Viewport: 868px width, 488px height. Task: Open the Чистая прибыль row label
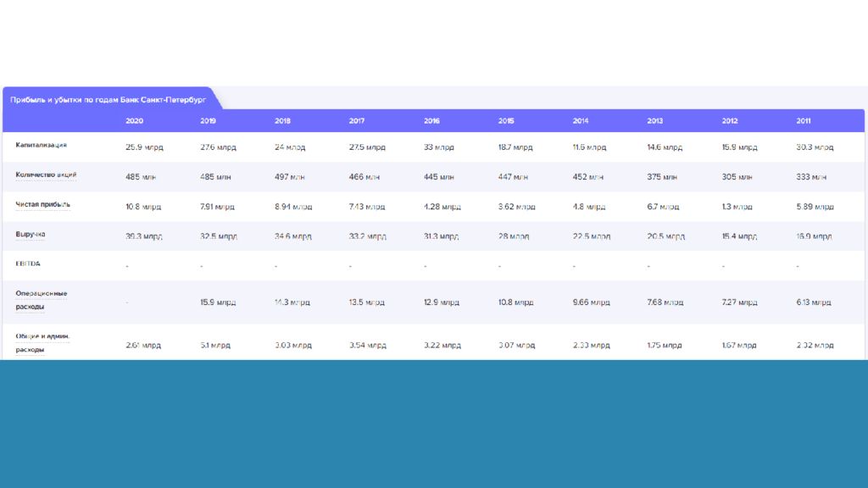point(42,205)
